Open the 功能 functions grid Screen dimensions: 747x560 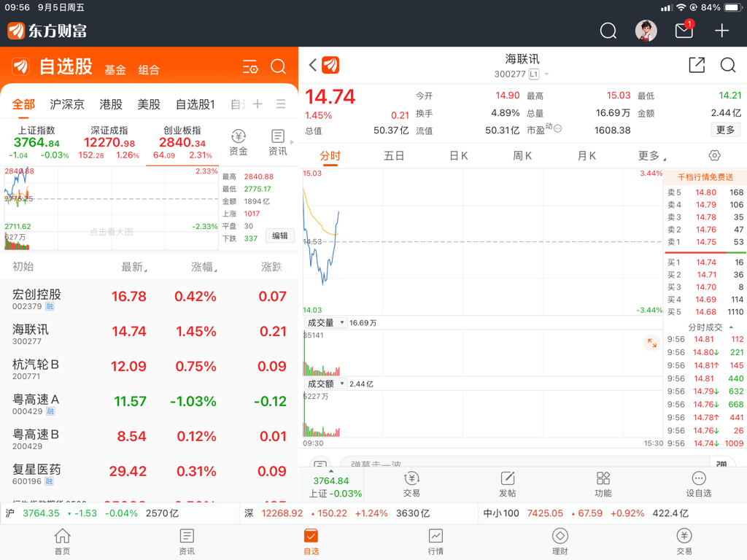tap(603, 484)
